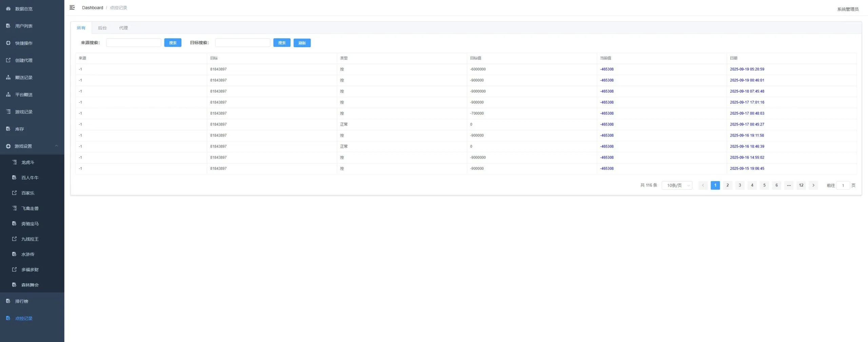The width and height of the screenshot is (868, 342).
Task: Click the next page arrow
Action: click(813, 185)
